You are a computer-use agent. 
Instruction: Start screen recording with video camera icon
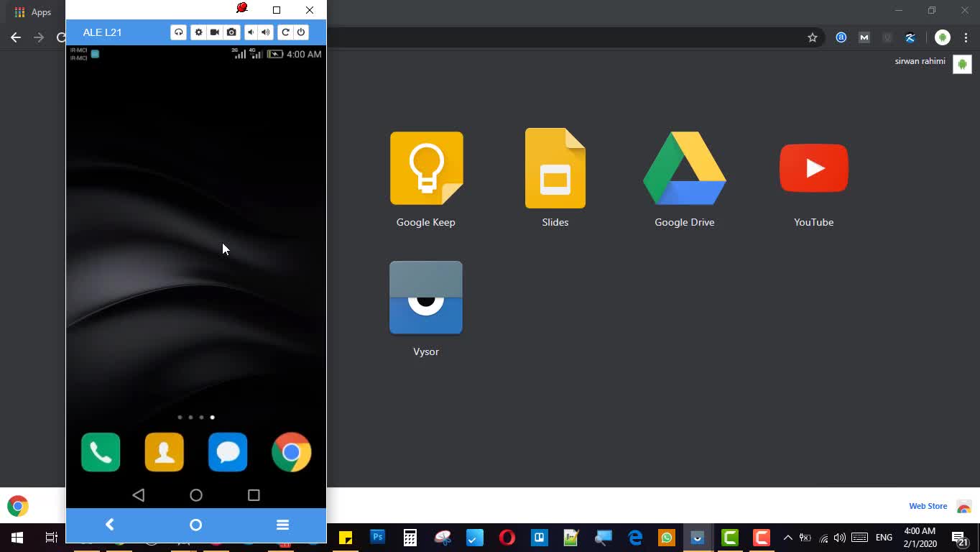tap(214, 32)
